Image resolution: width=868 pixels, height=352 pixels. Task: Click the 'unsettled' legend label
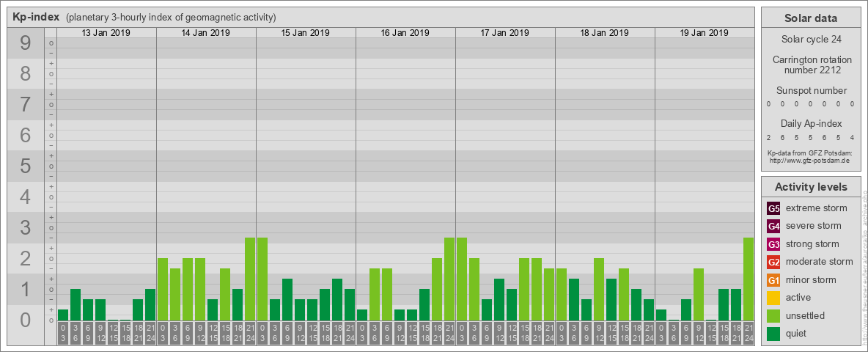[x=806, y=315]
